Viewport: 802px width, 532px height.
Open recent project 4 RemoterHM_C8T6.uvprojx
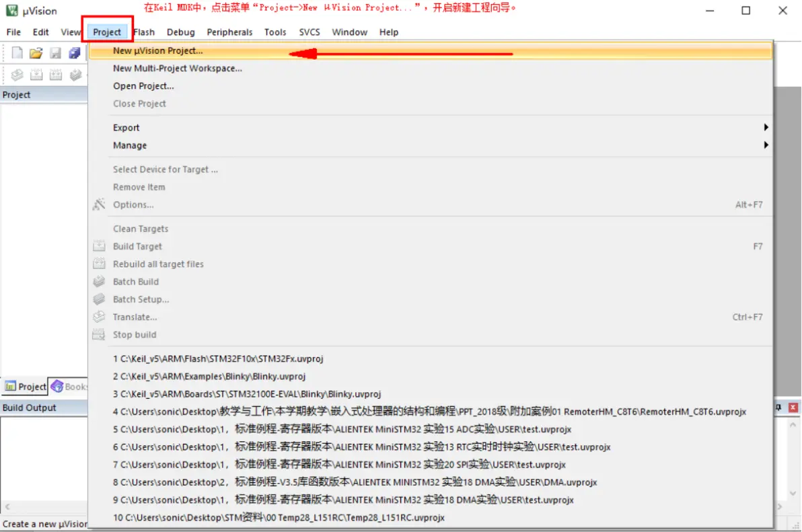coord(430,412)
